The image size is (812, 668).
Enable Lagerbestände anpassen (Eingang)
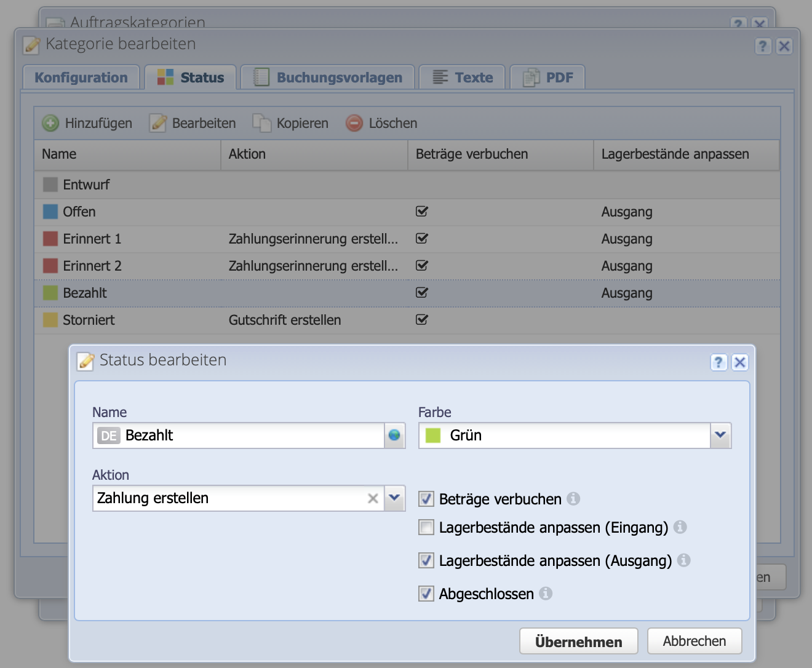point(426,527)
